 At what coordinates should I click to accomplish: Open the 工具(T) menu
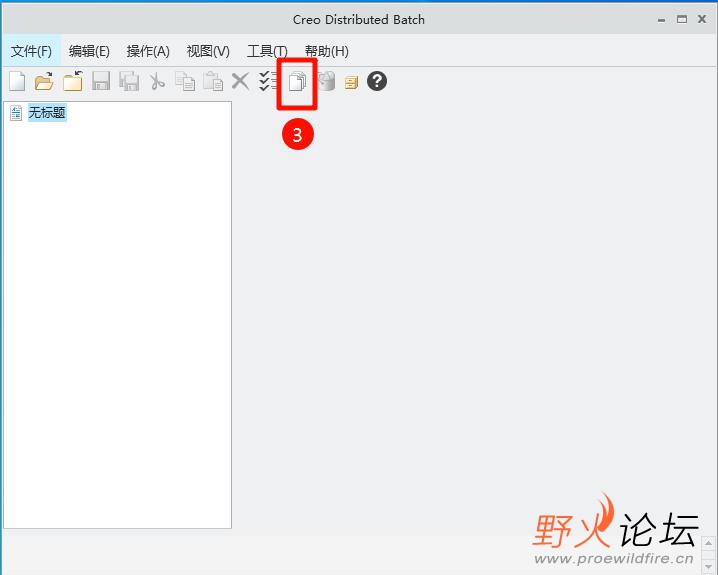coord(267,51)
